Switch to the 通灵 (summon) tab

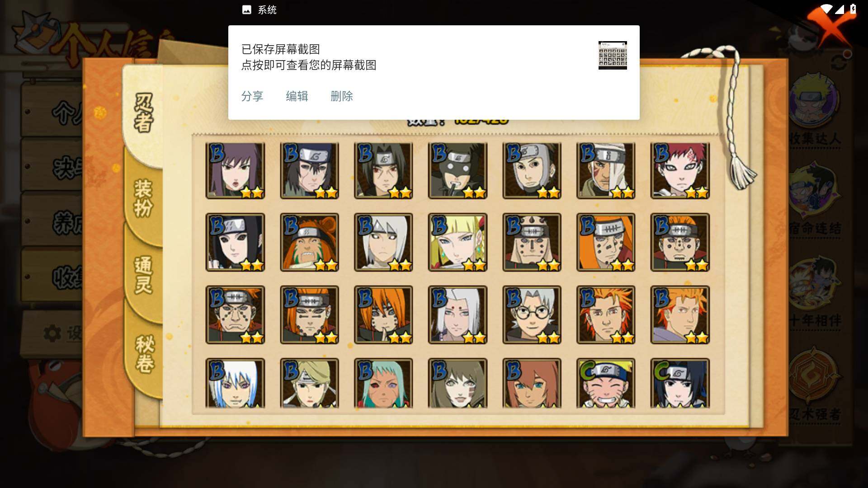pyautogui.click(x=143, y=275)
